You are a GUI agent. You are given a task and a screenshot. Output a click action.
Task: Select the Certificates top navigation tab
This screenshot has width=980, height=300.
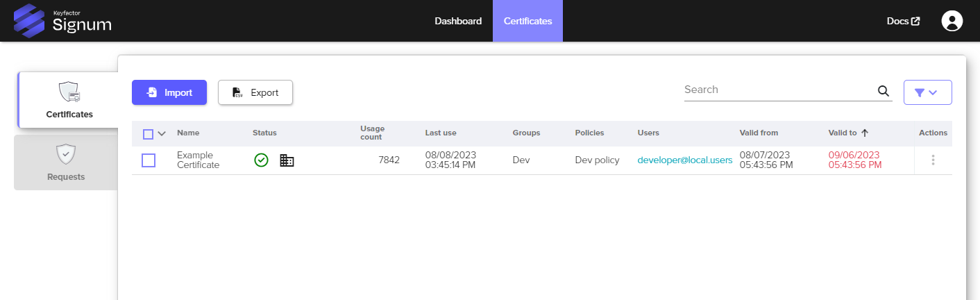coord(527,21)
